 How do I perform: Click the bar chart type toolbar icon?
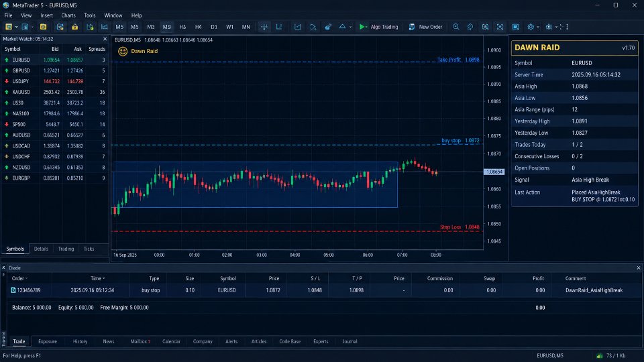pos(105,27)
